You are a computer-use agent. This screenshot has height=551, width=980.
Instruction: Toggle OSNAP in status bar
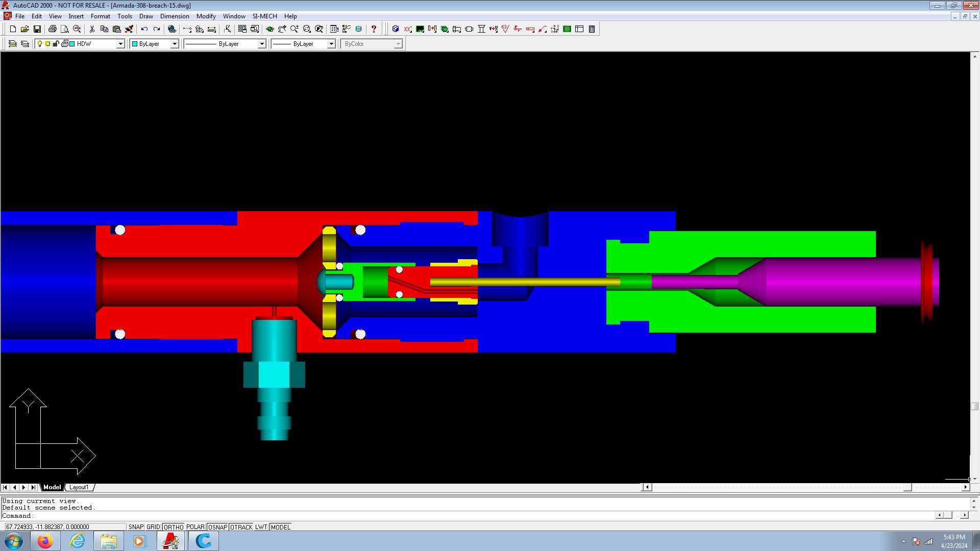pos(217,527)
